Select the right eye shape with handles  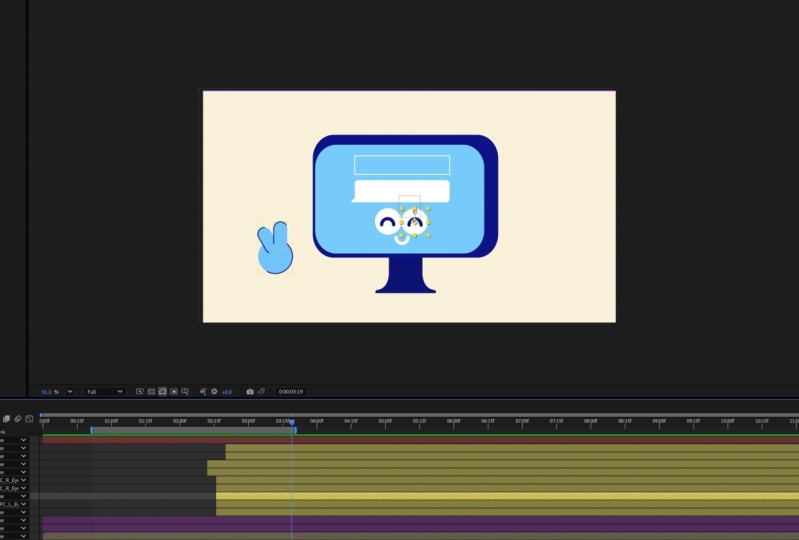click(415, 222)
